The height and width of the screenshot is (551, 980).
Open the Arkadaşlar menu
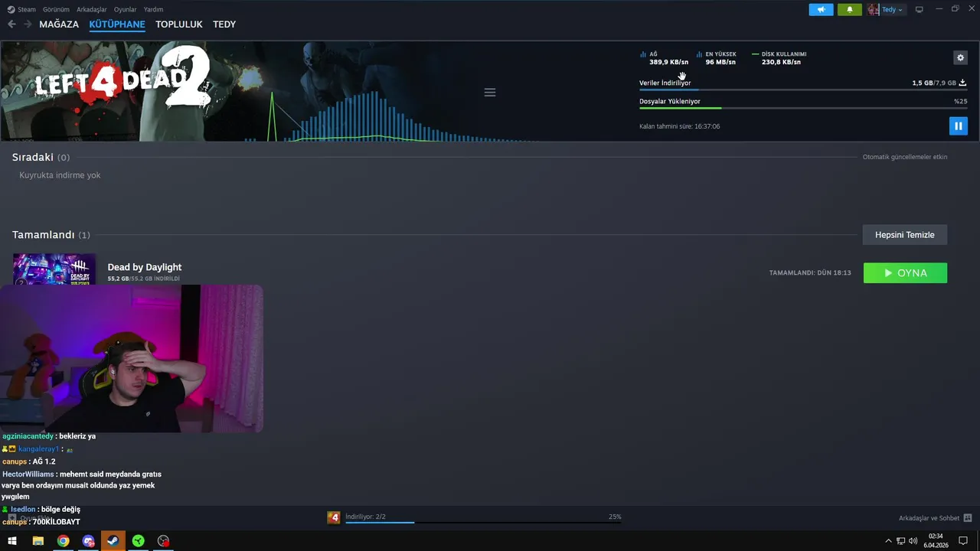click(x=92, y=9)
